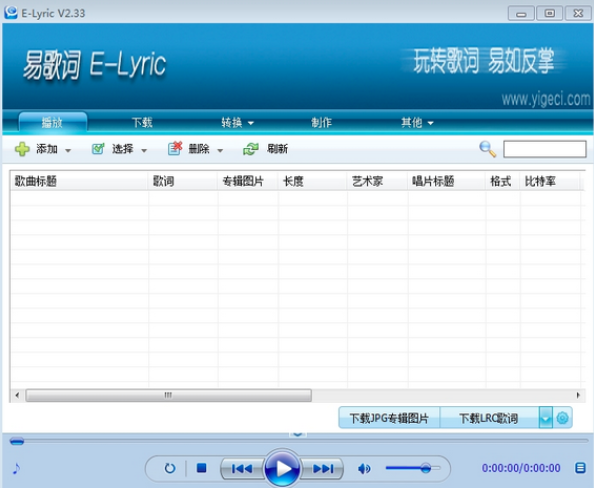Toggle repeat mode circular arrow icon

pyautogui.click(x=170, y=468)
